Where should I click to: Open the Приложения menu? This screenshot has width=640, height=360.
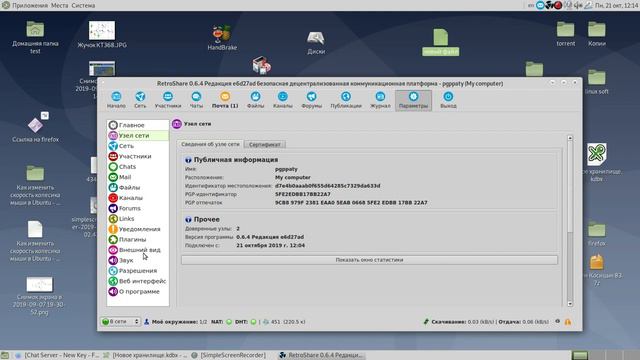[29, 5]
